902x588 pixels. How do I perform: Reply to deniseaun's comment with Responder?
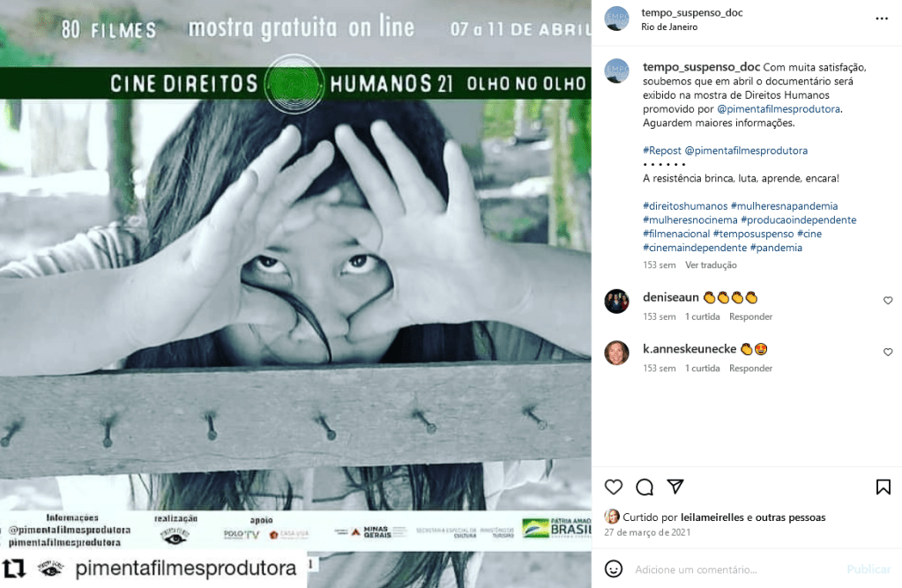750,316
